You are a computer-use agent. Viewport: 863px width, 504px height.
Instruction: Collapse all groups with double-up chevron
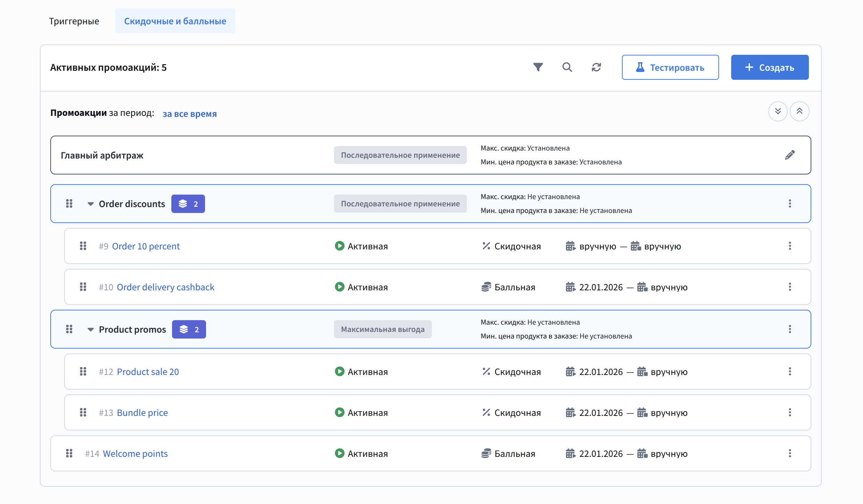click(x=800, y=111)
